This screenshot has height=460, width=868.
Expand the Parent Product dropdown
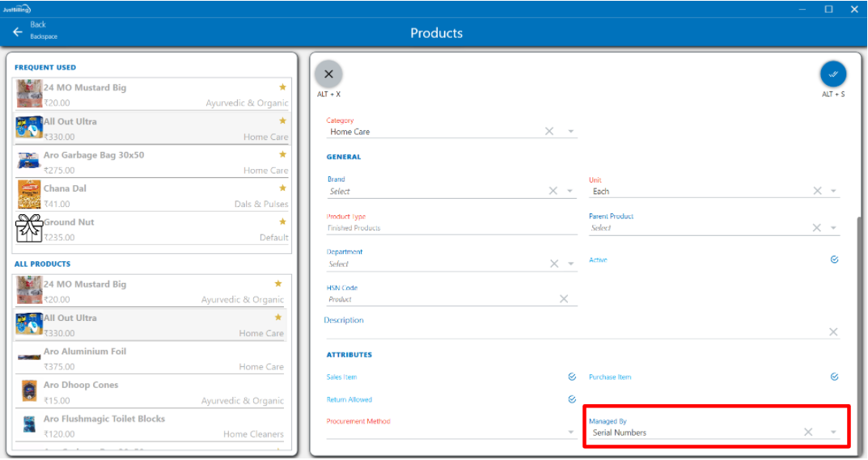[x=833, y=228]
